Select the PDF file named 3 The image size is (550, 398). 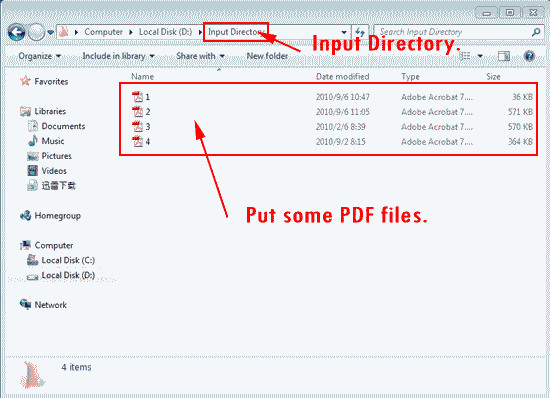pyautogui.click(x=148, y=127)
